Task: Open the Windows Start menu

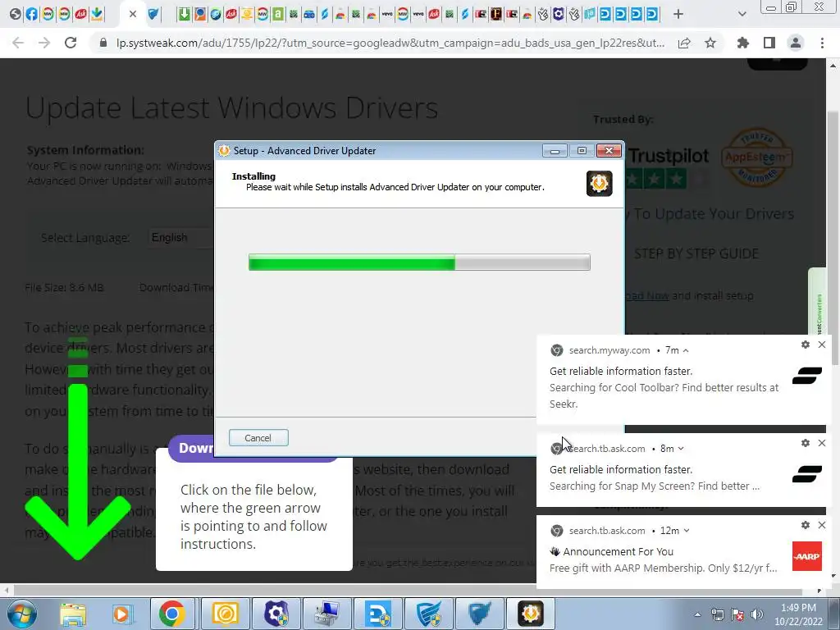Action: click(x=21, y=614)
